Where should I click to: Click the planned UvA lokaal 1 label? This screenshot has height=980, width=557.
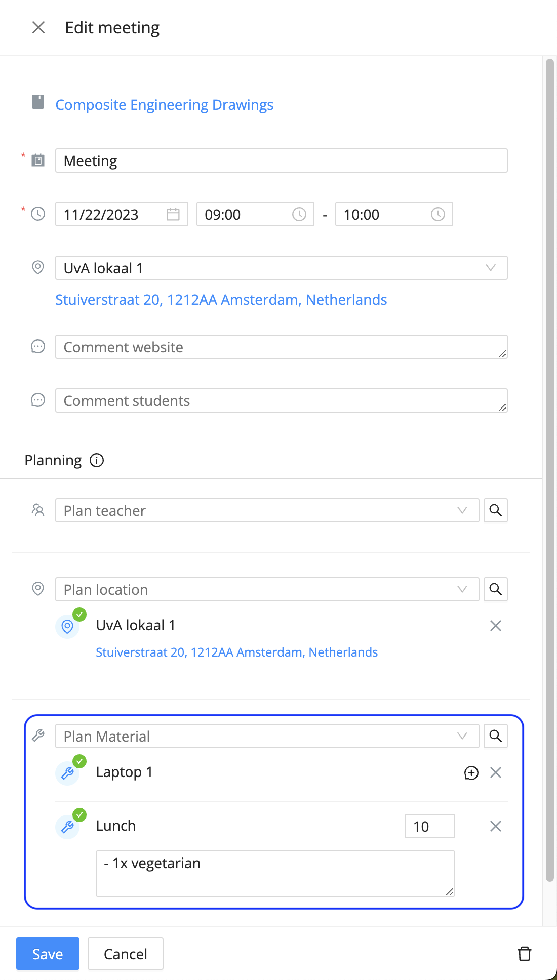coord(136,625)
